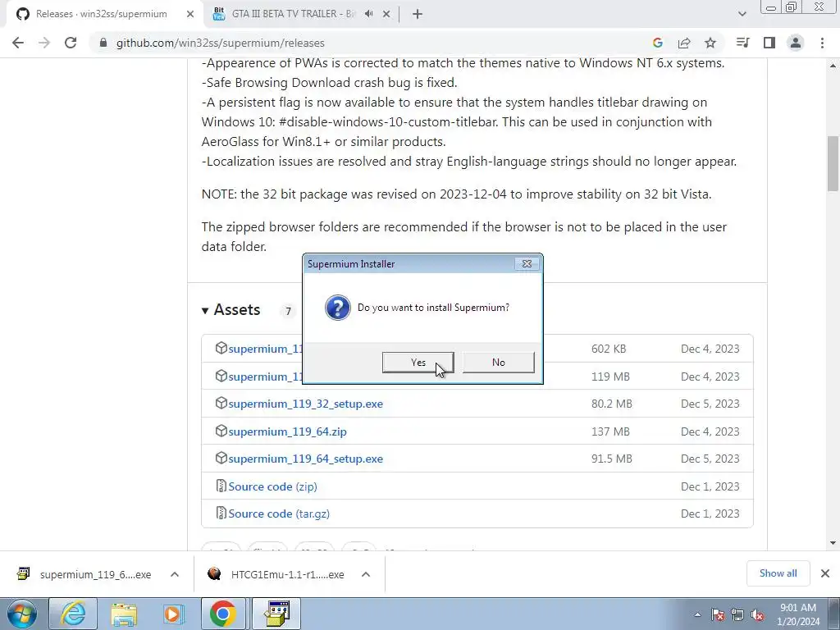
Task: Go back to the previous page
Action: click(x=18, y=43)
